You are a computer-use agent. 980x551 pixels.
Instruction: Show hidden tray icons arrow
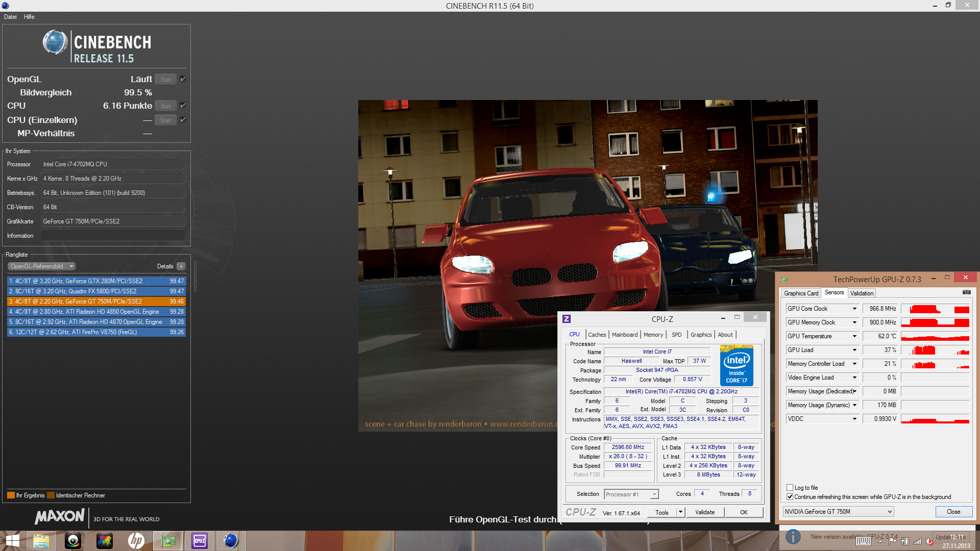coord(880,541)
